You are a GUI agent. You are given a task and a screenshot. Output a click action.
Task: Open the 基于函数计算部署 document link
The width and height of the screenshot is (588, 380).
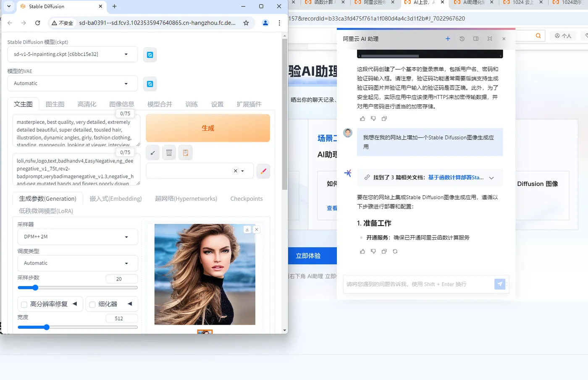456,178
